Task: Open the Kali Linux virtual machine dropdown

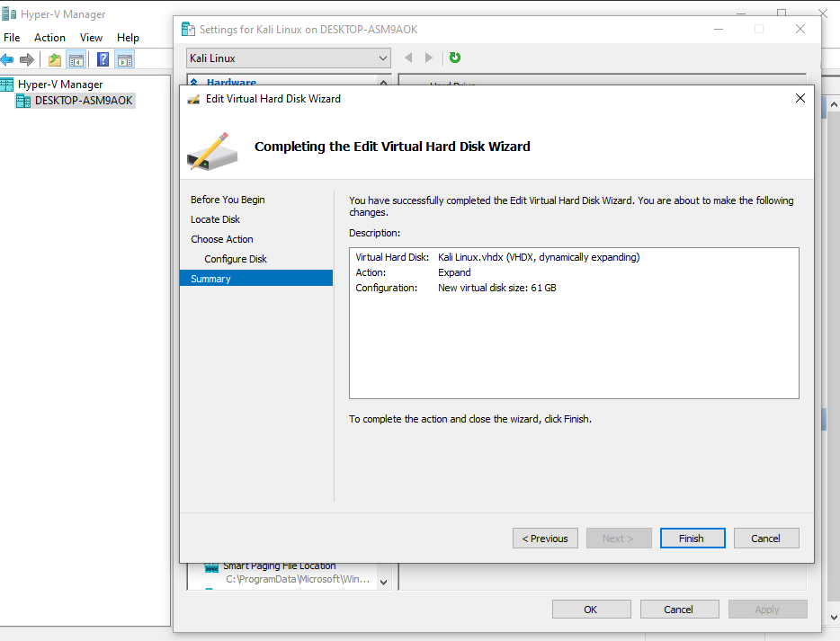Action: coord(289,58)
